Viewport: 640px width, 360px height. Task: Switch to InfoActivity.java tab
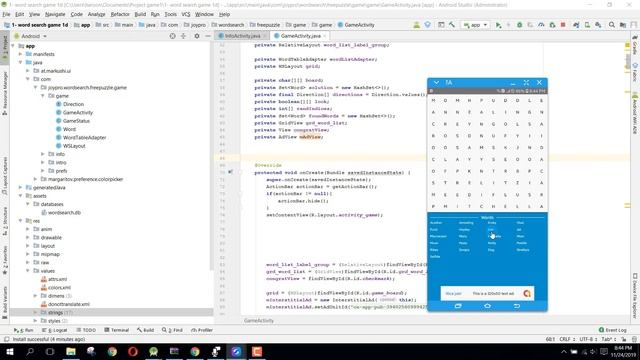point(242,36)
